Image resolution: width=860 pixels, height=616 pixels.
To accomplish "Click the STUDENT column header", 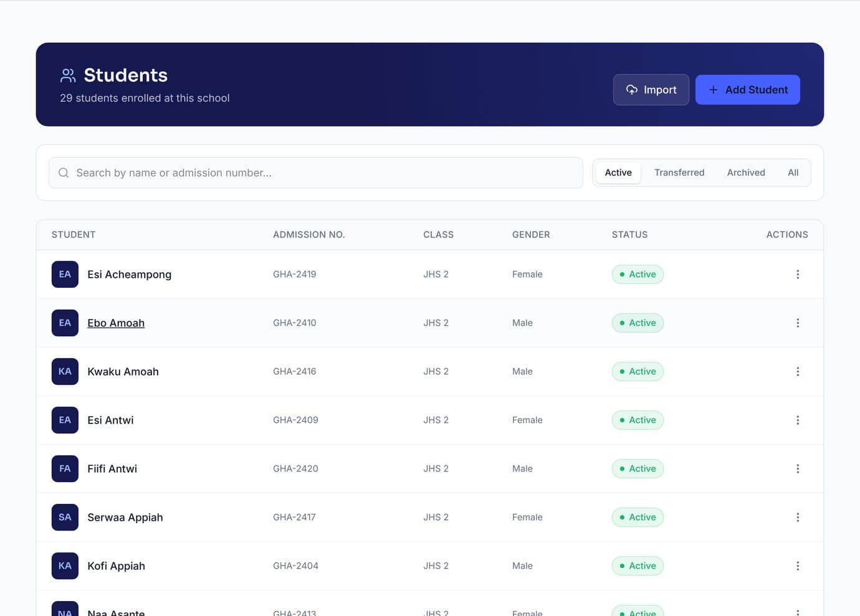I will pyautogui.click(x=74, y=235).
